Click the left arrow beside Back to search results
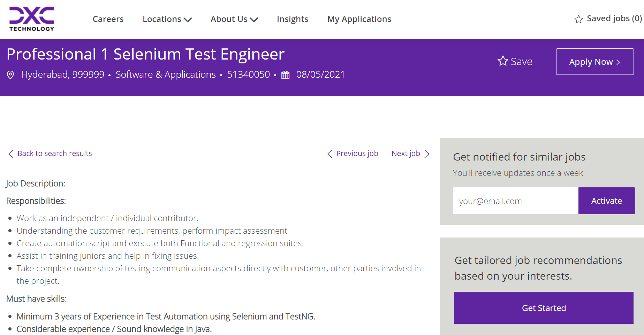 point(11,154)
